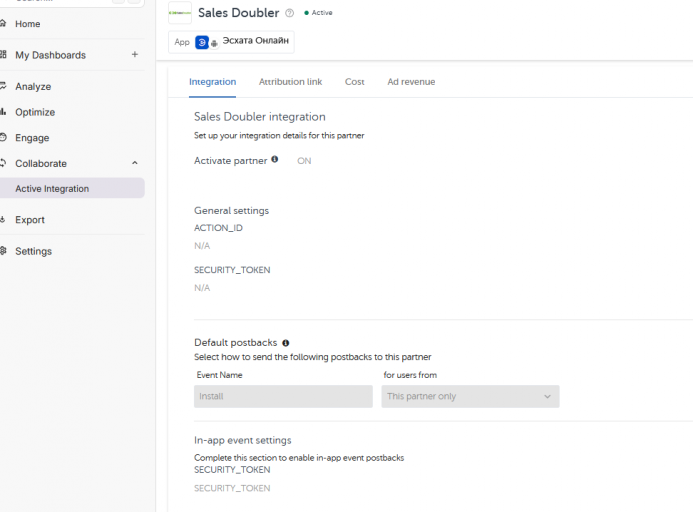The height and width of the screenshot is (512, 693).
Task: Click the in-app SECURITY_TOKEN input placeholder
Action: [232, 488]
